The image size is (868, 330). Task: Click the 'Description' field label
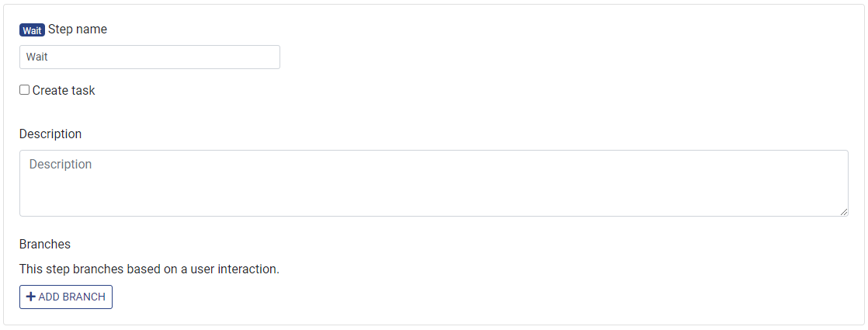[x=50, y=134]
